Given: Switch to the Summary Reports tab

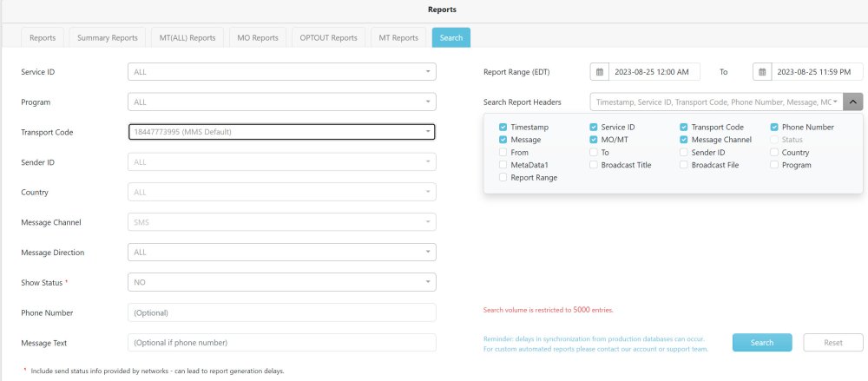Looking at the screenshot, I should point(107,38).
